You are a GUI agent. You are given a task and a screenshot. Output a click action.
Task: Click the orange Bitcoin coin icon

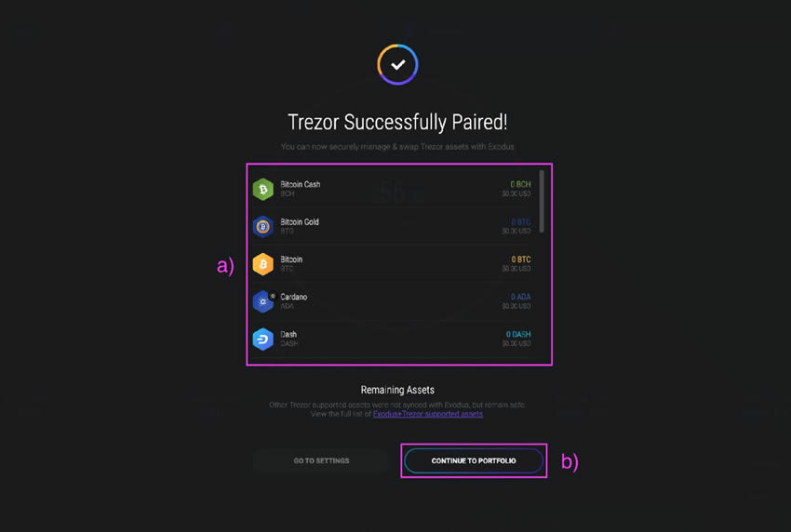[x=263, y=264]
